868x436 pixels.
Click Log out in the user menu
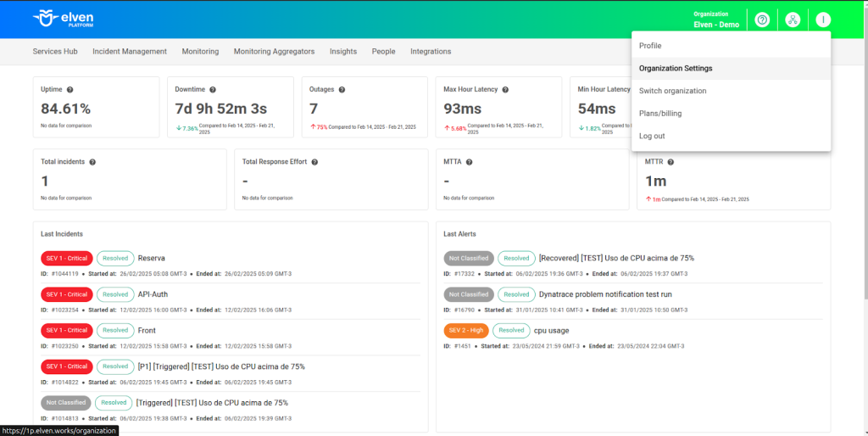(652, 136)
